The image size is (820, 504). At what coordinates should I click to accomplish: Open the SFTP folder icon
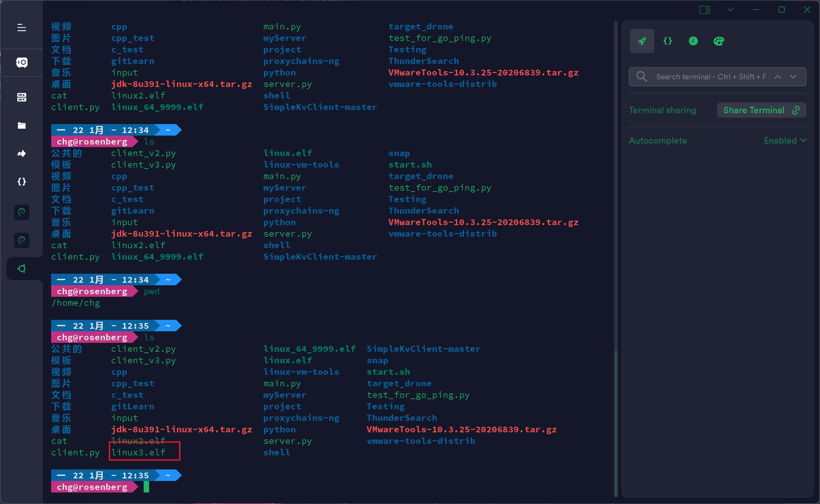click(22, 125)
